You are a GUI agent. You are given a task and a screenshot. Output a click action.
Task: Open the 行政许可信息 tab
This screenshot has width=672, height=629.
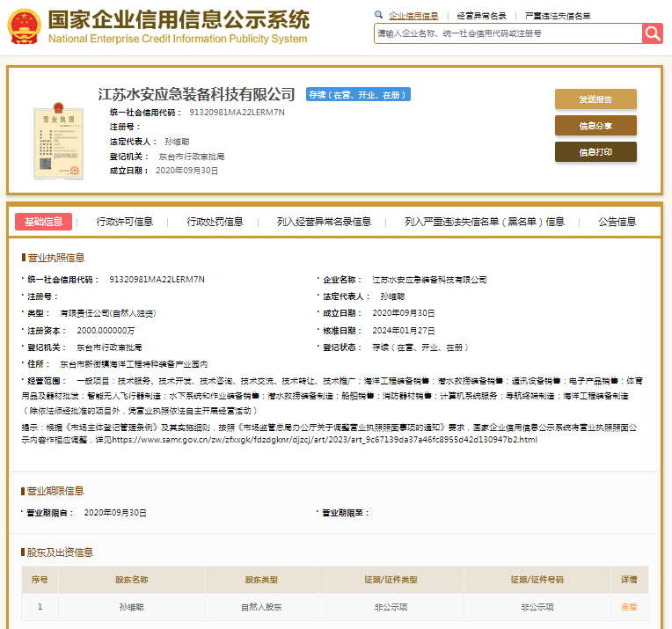coord(124,222)
